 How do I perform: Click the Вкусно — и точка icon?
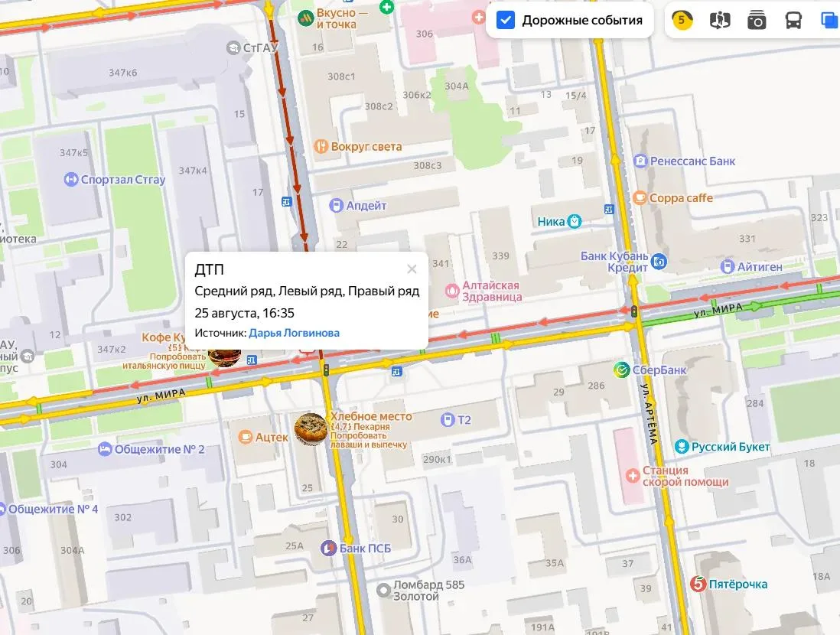point(305,19)
